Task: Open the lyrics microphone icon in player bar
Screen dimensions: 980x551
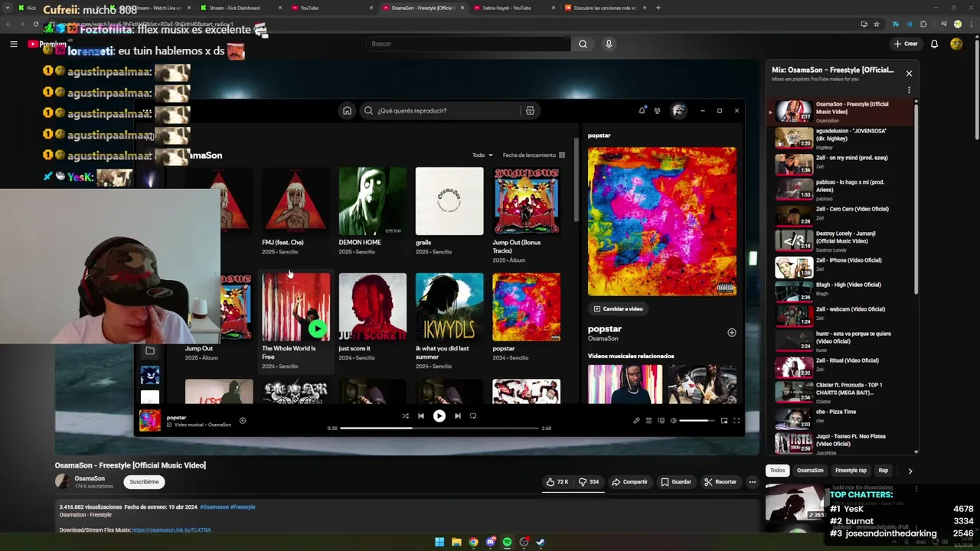Action: tap(636, 420)
